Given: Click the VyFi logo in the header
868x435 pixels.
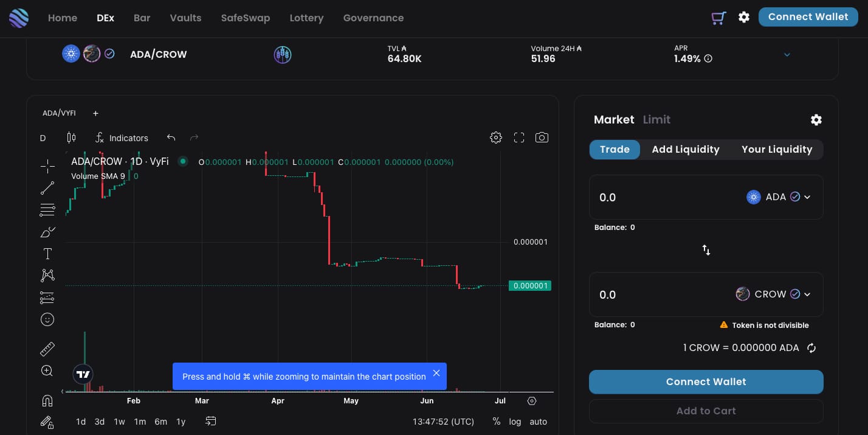Looking at the screenshot, I should pyautogui.click(x=18, y=18).
